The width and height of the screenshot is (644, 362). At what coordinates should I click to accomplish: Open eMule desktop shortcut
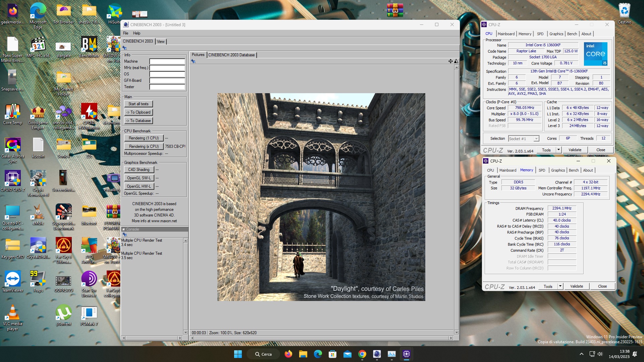click(38, 215)
